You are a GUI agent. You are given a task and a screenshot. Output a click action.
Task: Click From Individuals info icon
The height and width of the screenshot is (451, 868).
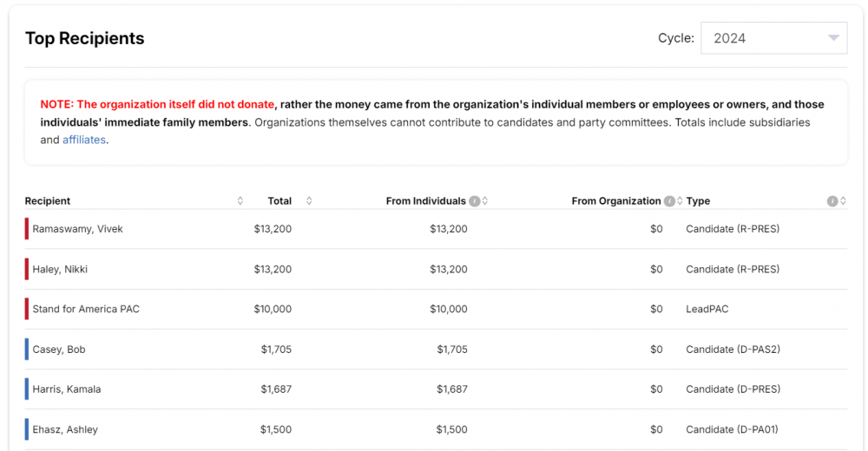(x=475, y=201)
